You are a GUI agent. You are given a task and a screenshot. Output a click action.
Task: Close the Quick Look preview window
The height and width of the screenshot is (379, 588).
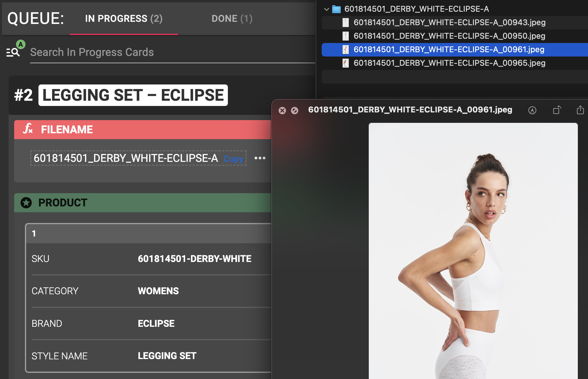click(x=282, y=111)
